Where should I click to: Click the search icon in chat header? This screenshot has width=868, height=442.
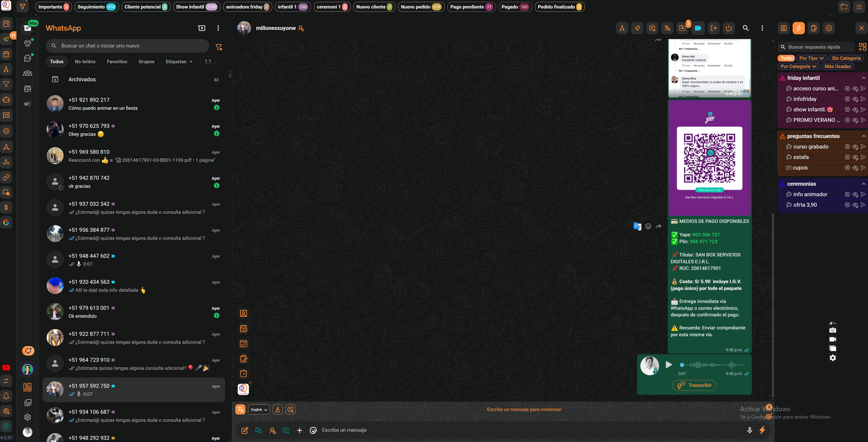click(745, 28)
